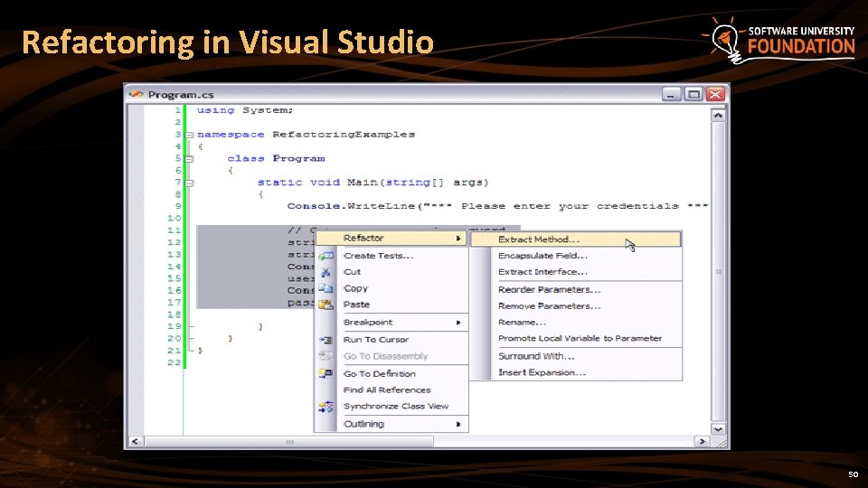
Task: Minimize the Program.cs window
Action: coord(672,94)
